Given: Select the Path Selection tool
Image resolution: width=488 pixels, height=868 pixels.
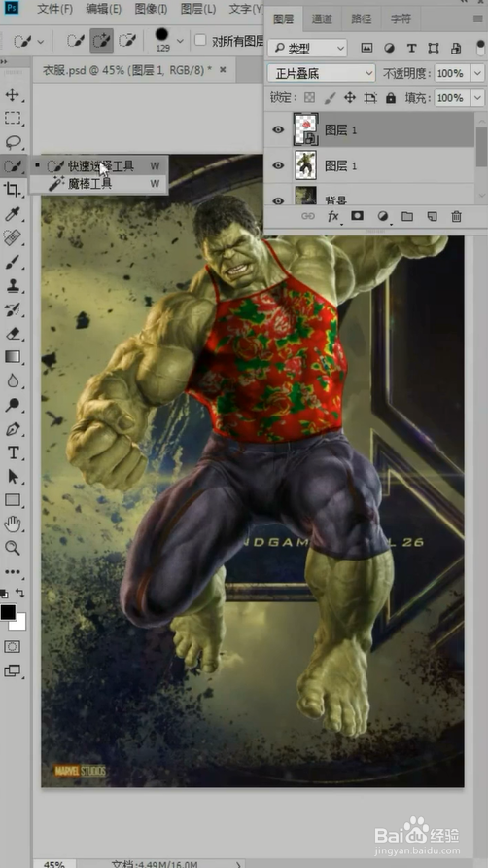Looking at the screenshot, I should tap(13, 477).
